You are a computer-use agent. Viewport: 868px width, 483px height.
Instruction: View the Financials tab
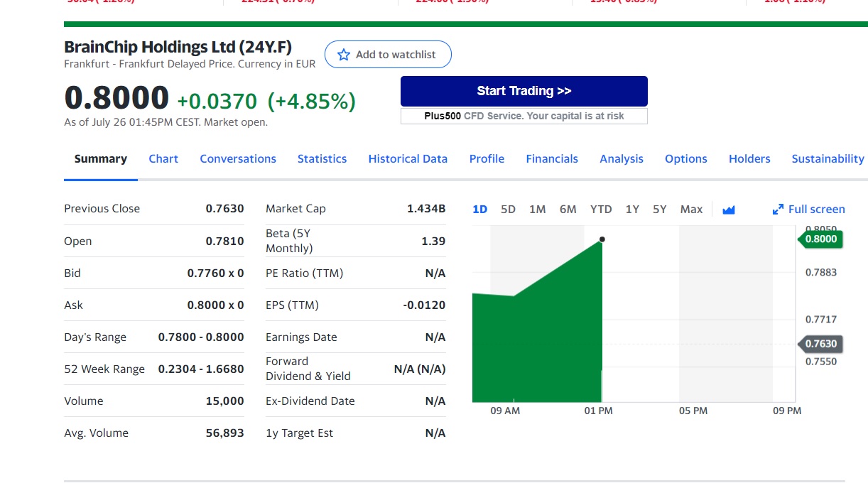[552, 159]
